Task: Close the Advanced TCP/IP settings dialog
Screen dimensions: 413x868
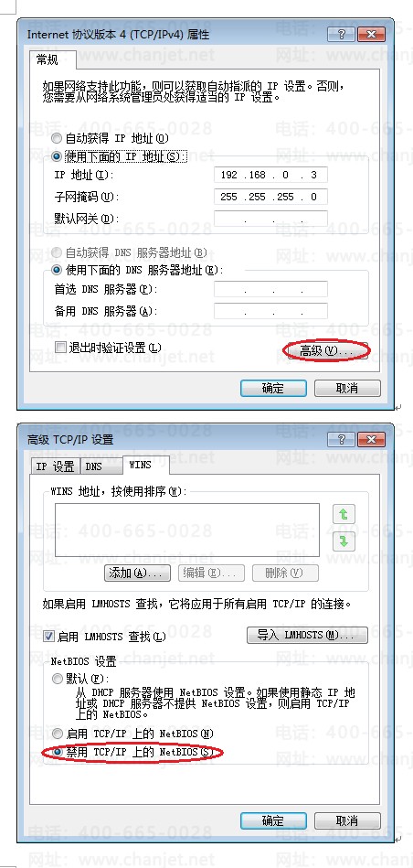Action: click(371, 440)
